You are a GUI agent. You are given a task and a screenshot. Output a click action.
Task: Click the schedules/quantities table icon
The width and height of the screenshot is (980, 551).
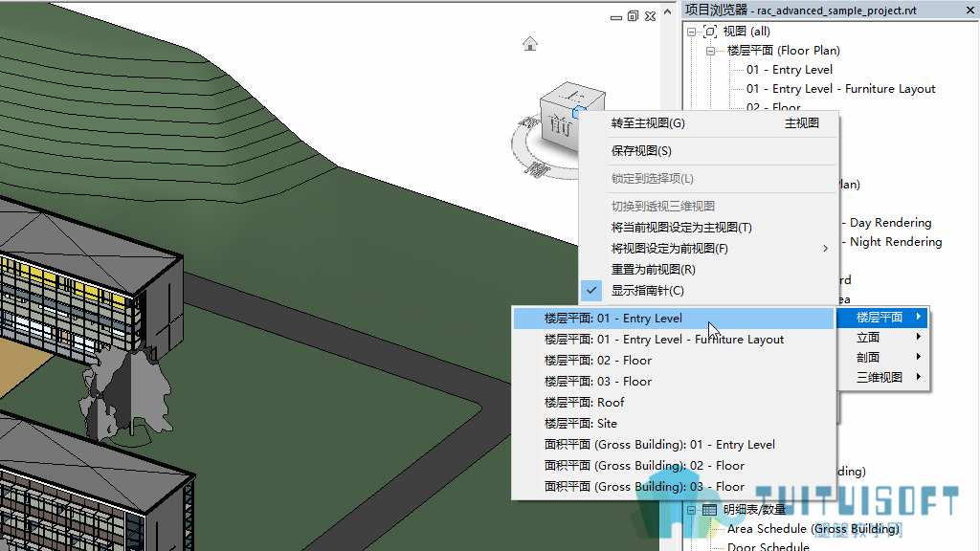(x=709, y=510)
